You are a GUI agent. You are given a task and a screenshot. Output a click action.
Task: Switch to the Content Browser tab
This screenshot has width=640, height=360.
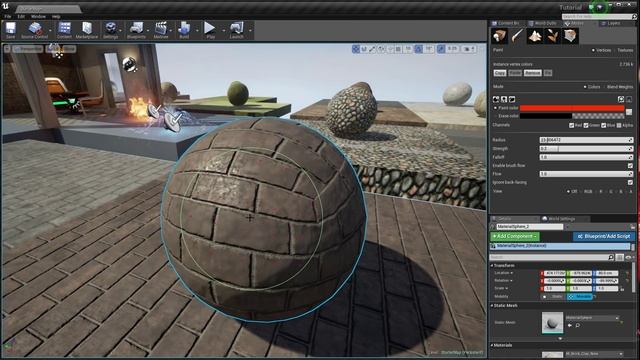point(508,24)
